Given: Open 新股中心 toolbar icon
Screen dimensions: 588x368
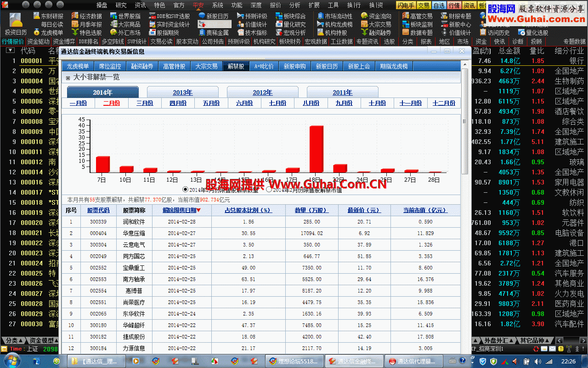Looking at the screenshot, I should pyautogui.click(x=456, y=24).
